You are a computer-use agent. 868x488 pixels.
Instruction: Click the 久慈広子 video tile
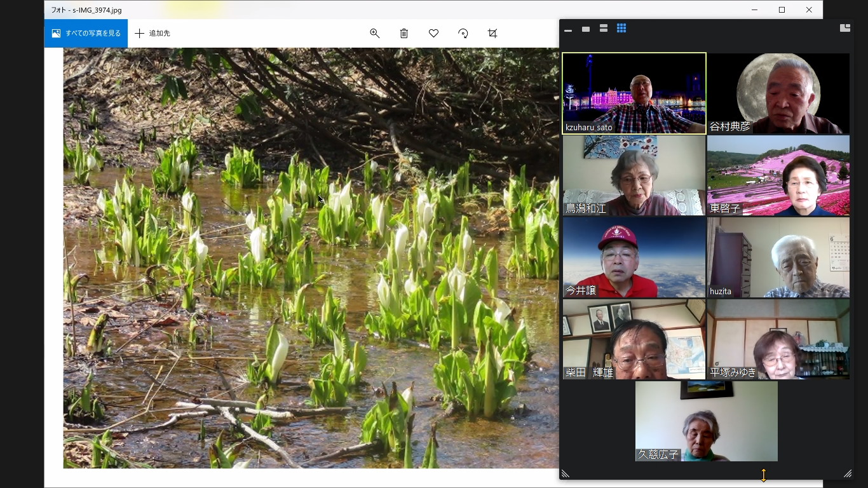click(707, 421)
